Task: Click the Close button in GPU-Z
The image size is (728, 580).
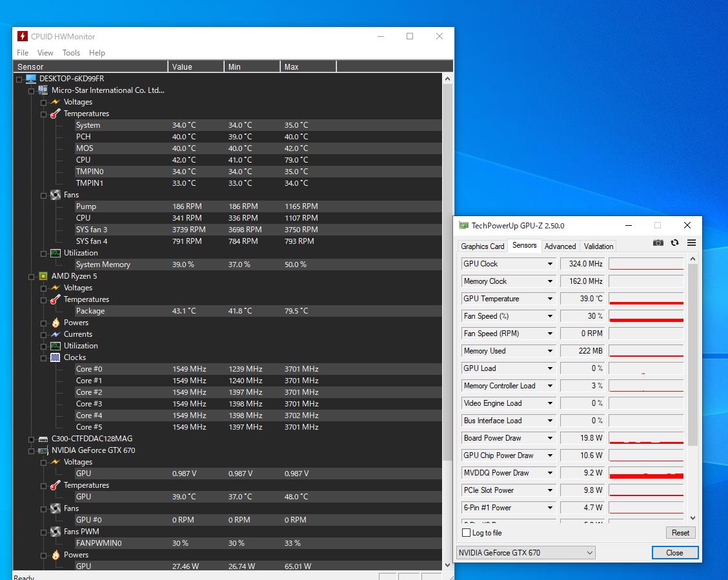Action: click(674, 553)
